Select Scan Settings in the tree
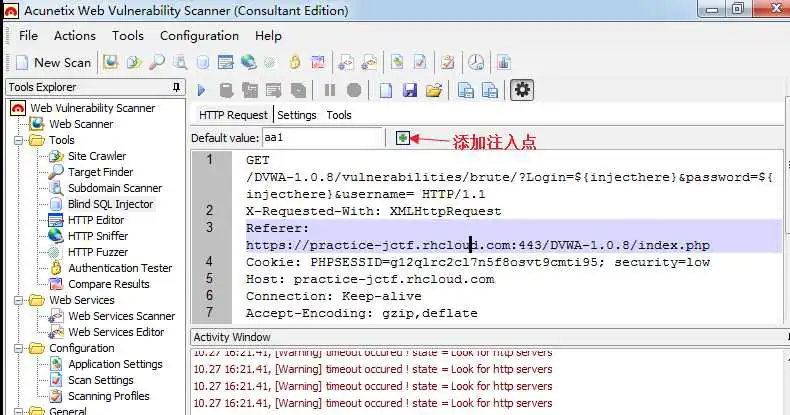The width and height of the screenshot is (790, 415). (x=100, y=380)
